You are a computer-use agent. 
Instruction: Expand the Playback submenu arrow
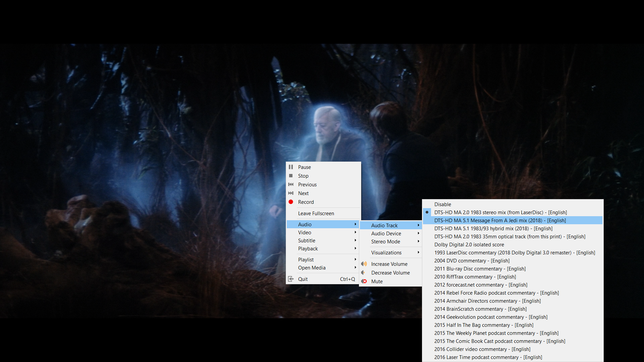355,248
